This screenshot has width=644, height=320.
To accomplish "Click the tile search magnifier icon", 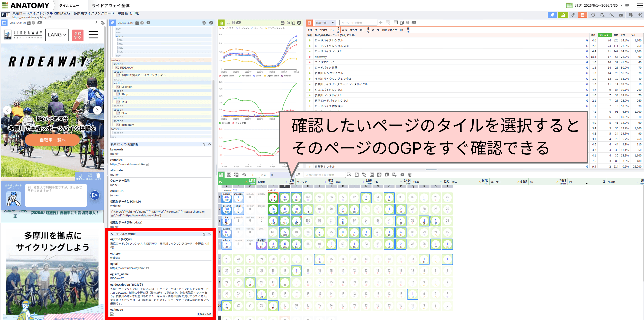I will (349, 175).
